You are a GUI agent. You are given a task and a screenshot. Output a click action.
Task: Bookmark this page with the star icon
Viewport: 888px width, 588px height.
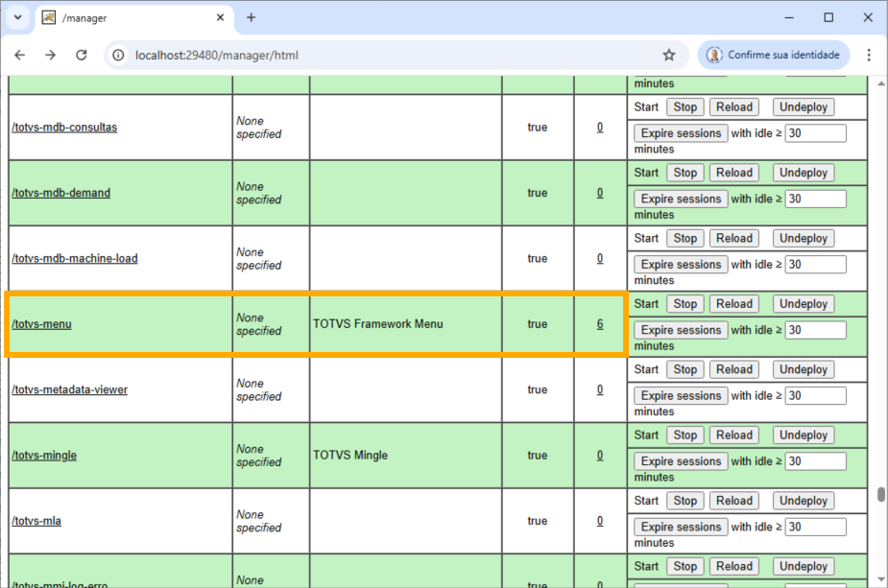pyautogui.click(x=669, y=55)
